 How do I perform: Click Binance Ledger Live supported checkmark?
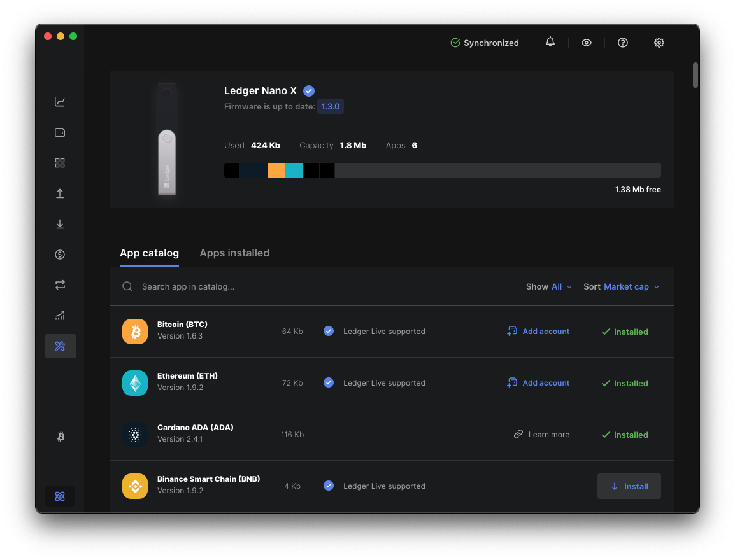[x=329, y=486]
